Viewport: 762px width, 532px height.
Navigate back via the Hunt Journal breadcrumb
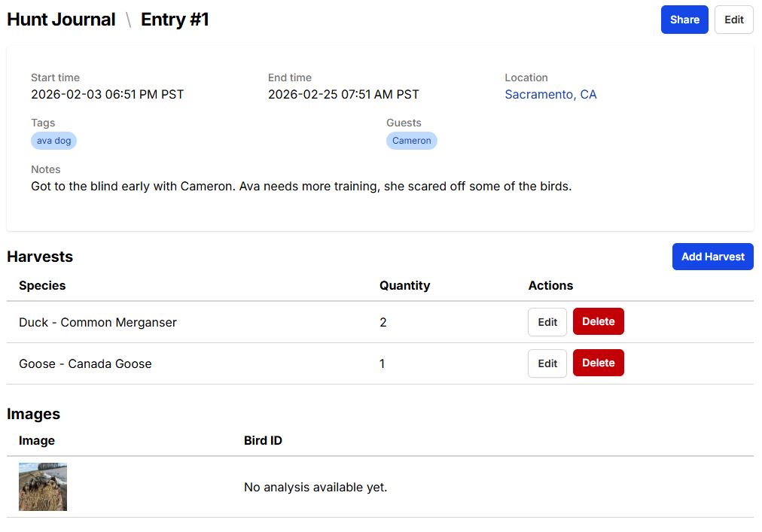tap(61, 19)
